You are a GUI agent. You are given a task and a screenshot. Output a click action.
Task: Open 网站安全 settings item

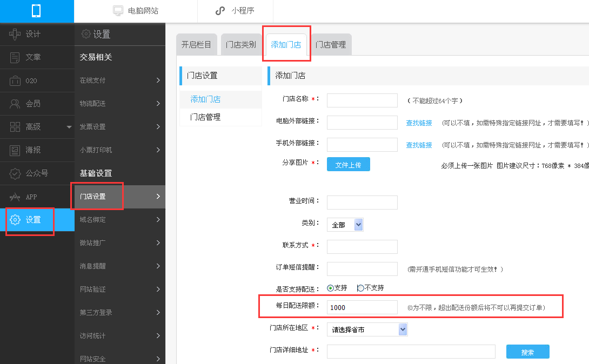[x=120, y=358]
